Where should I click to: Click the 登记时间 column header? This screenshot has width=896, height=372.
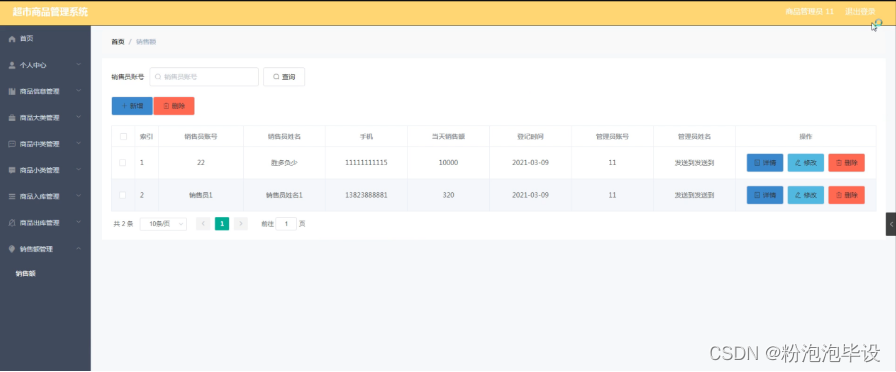[530, 137]
